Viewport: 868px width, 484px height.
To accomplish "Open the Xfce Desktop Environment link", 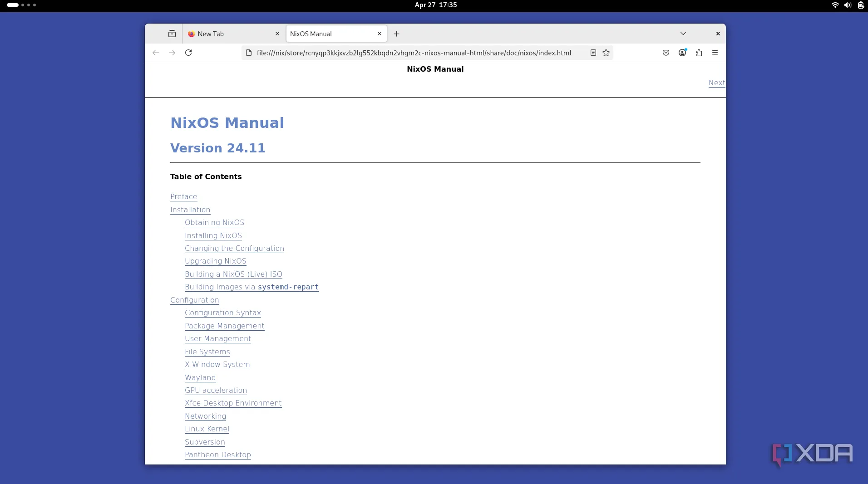I will pos(233,403).
